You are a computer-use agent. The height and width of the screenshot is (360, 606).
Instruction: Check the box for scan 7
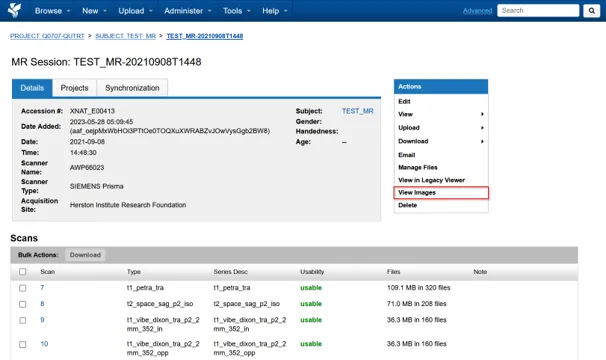tap(23, 288)
